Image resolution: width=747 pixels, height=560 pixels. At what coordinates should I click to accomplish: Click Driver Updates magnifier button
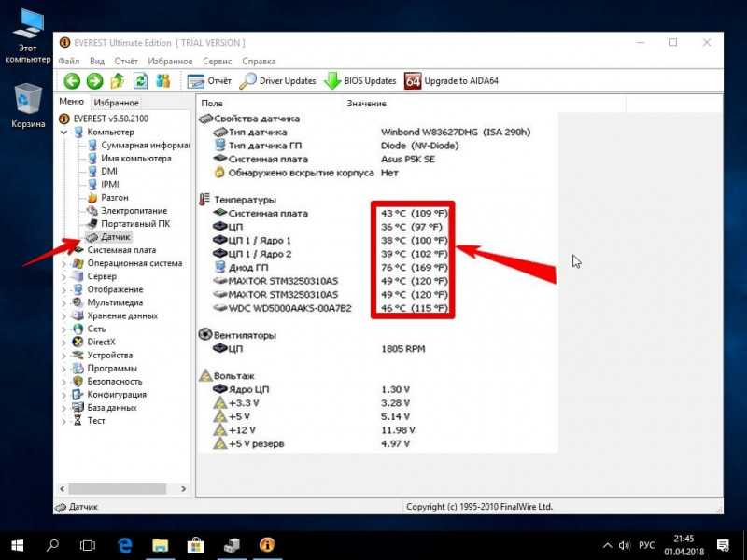point(277,81)
